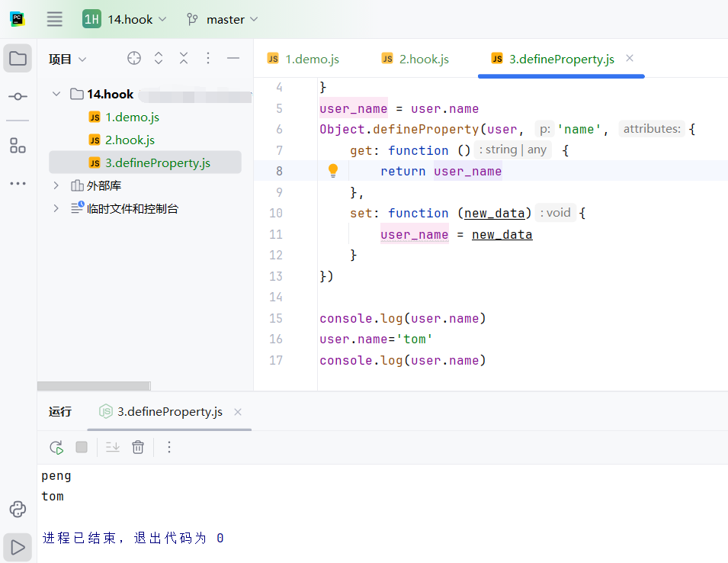The height and width of the screenshot is (563, 728).
Task: Click 'user_name' assignment on line 5
Action: 353,108
